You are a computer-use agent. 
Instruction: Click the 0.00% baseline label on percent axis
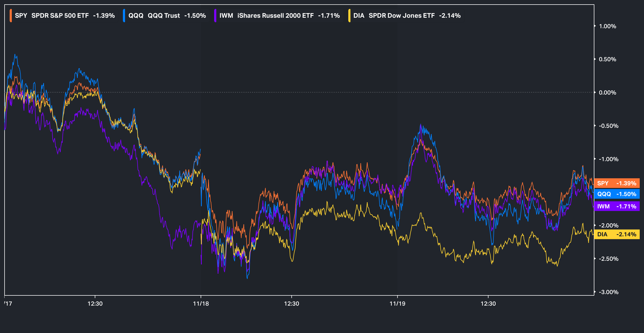tap(608, 93)
